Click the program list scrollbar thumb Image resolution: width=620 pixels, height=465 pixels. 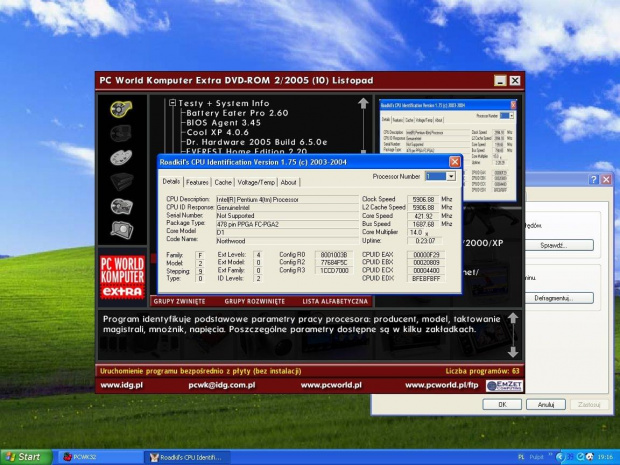coord(363,152)
